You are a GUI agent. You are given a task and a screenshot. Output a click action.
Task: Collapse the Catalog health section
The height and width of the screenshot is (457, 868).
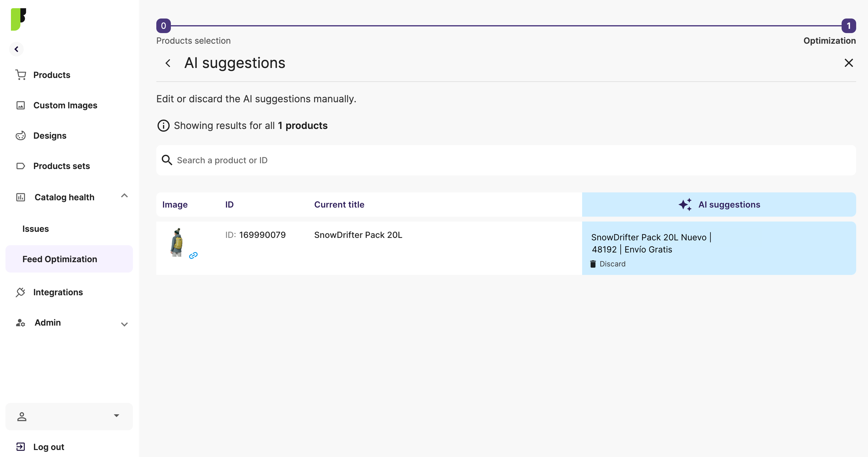coord(124,196)
